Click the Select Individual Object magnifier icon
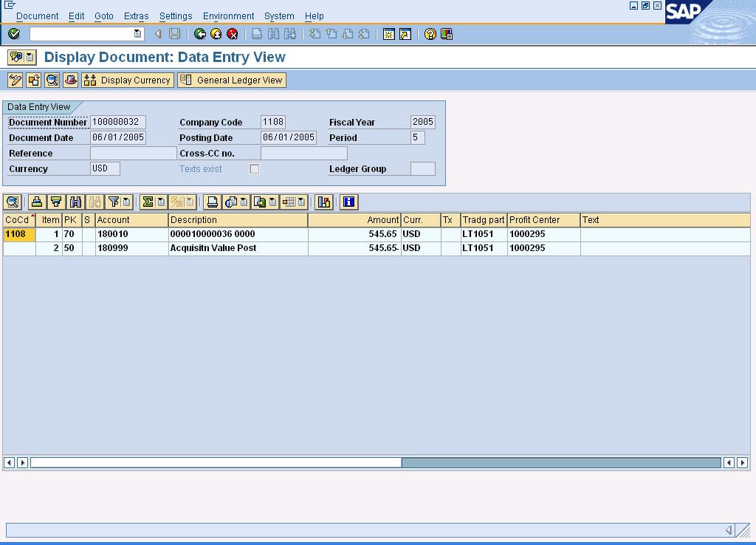This screenshot has height=545, width=756. click(52, 80)
